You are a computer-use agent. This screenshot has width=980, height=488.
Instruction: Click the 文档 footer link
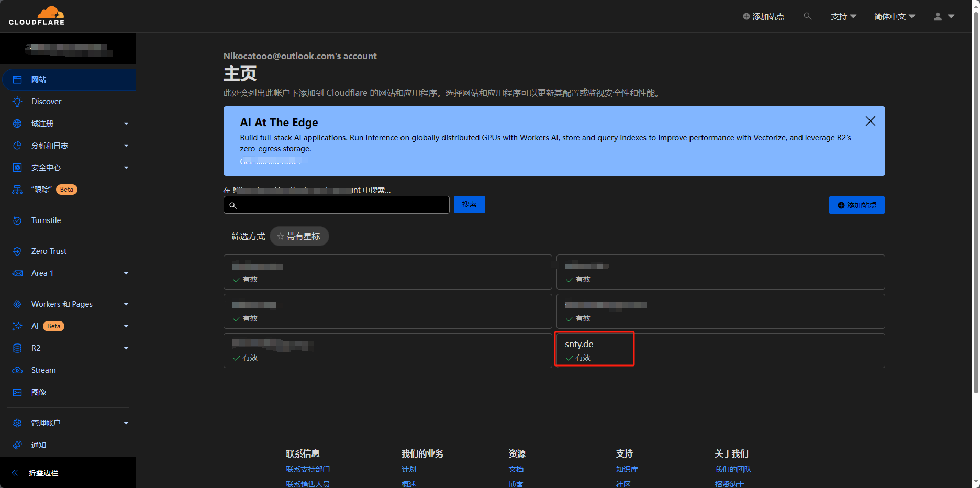pos(516,469)
